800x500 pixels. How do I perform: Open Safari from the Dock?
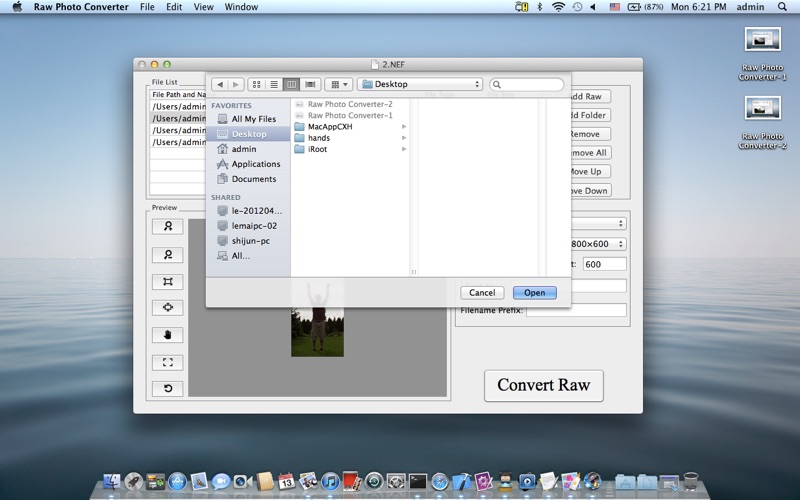coord(439,481)
